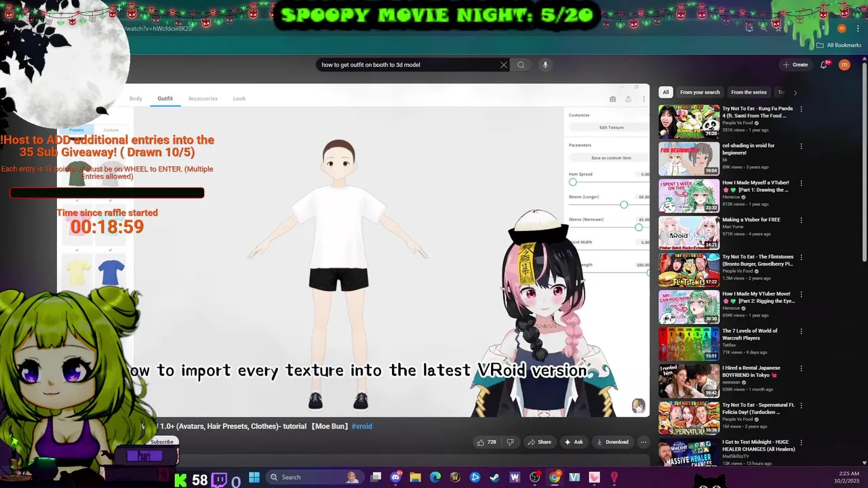
Task: Click the export icon in VRoid video
Action: coord(628,99)
